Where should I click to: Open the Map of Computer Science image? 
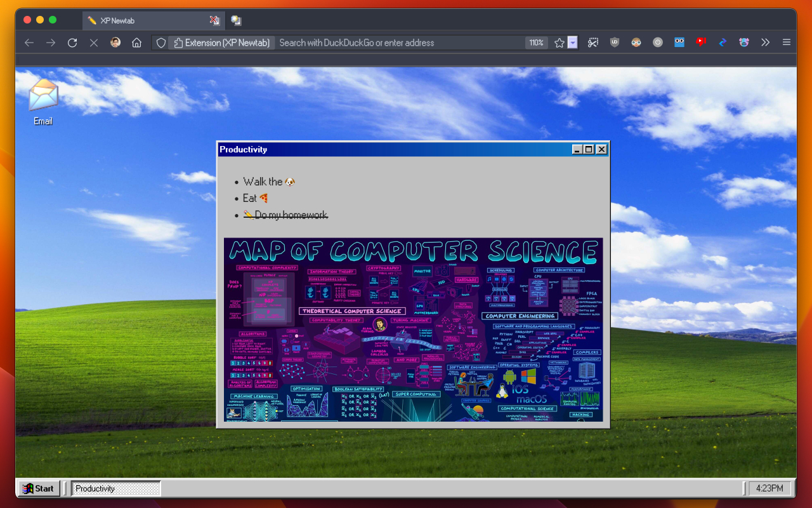tap(414, 330)
